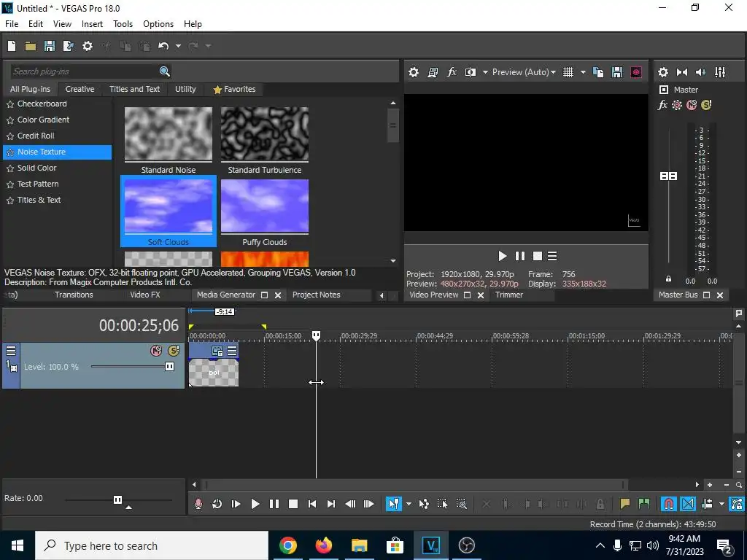Toggle Split Screen View in preview
The width and height of the screenshot is (747, 560).
tap(471, 72)
